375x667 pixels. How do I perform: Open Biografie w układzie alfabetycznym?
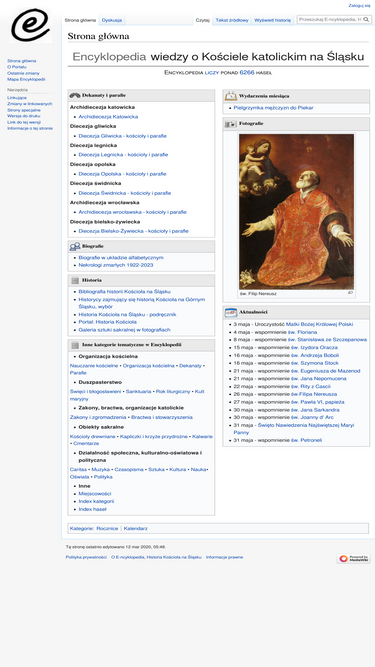click(x=121, y=258)
